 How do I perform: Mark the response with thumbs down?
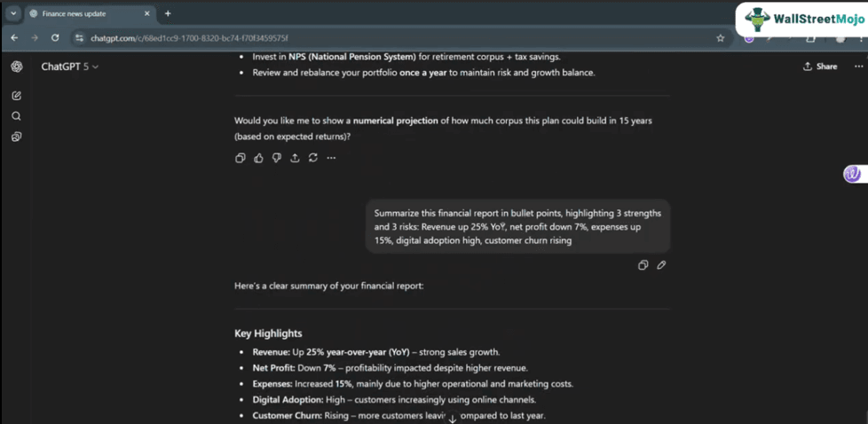click(x=277, y=158)
